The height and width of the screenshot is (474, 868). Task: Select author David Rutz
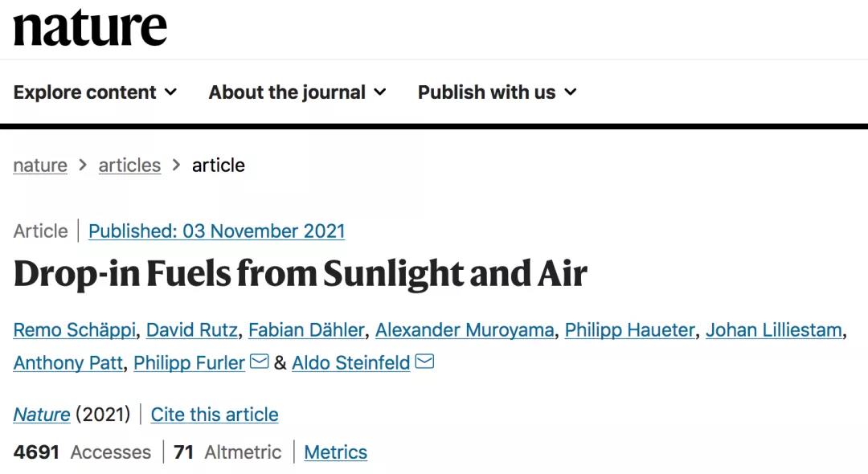click(x=191, y=329)
